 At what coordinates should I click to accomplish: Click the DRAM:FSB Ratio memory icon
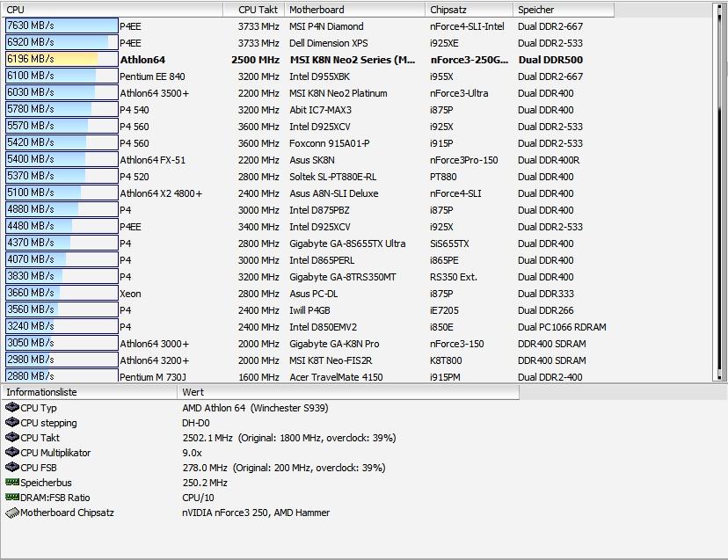point(12,498)
